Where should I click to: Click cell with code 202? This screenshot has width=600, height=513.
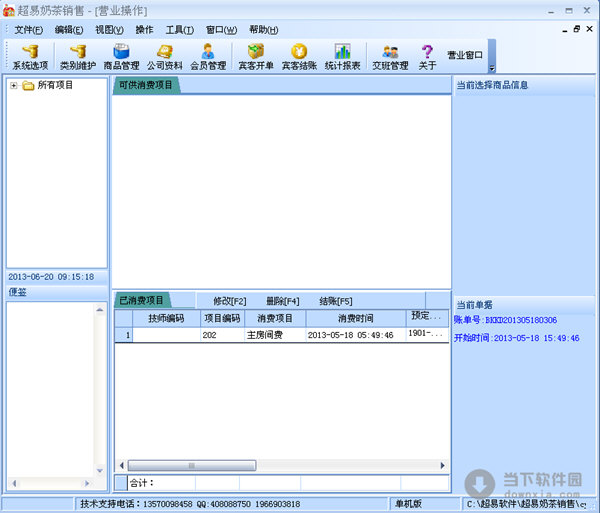tap(222, 335)
